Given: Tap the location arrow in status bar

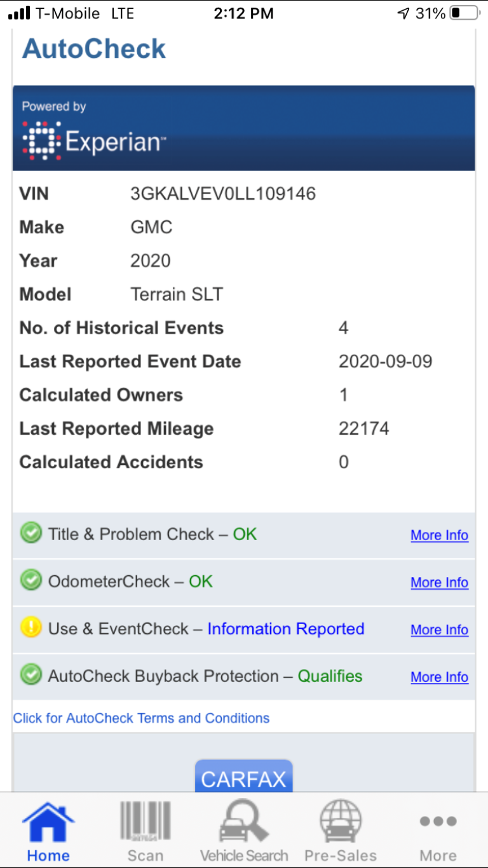Looking at the screenshot, I should coord(403,13).
